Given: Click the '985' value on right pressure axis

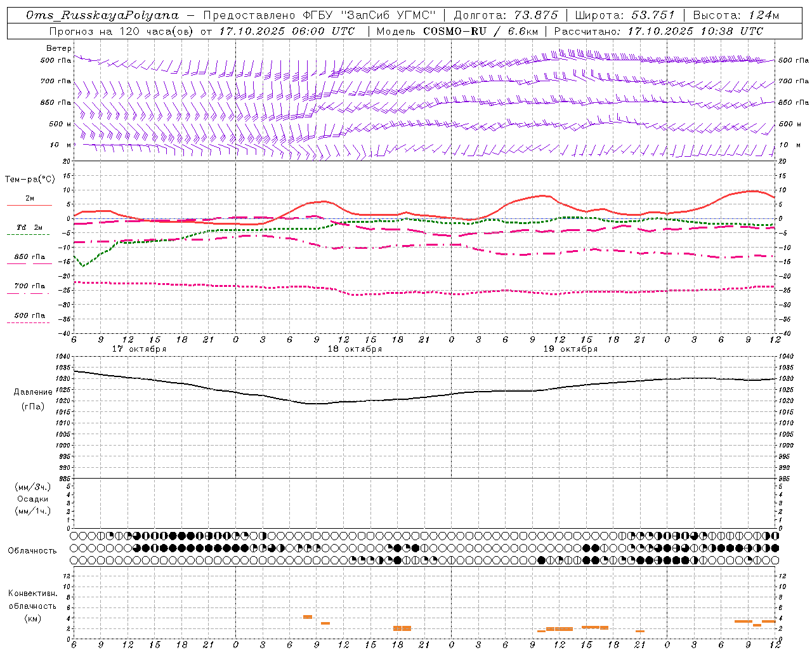Looking at the screenshot, I should coord(785,479).
